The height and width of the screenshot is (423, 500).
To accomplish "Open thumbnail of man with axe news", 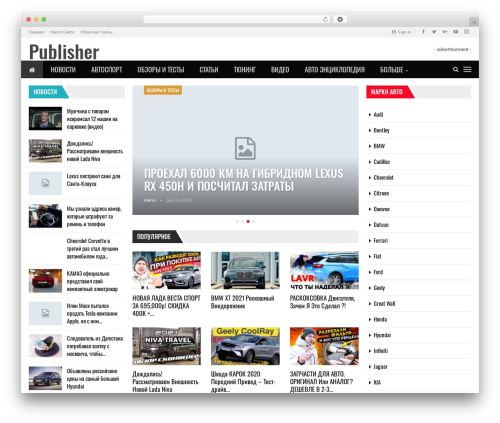I will (x=45, y=118).
